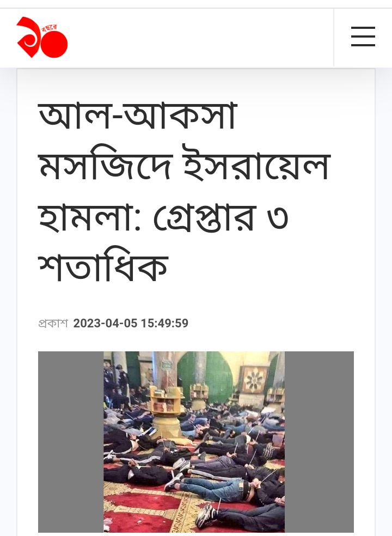This screenshot has height=536, width=392.
Task: Open the article photo of the mosque interior
Action: 194,442
